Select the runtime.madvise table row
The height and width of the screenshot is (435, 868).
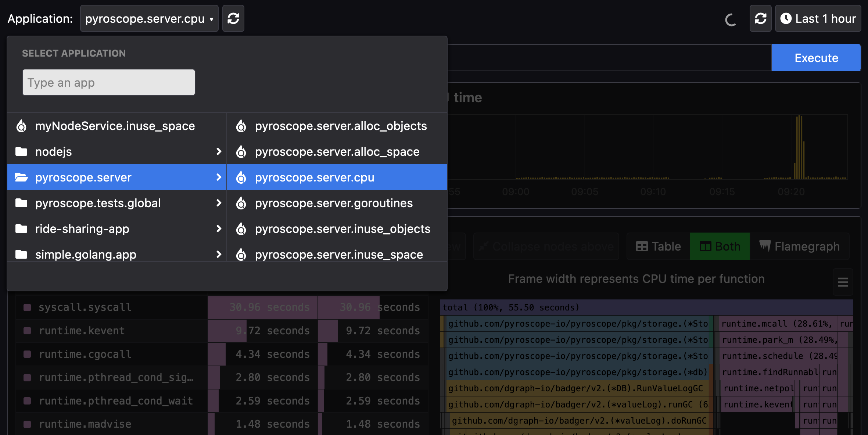point(222,424)
